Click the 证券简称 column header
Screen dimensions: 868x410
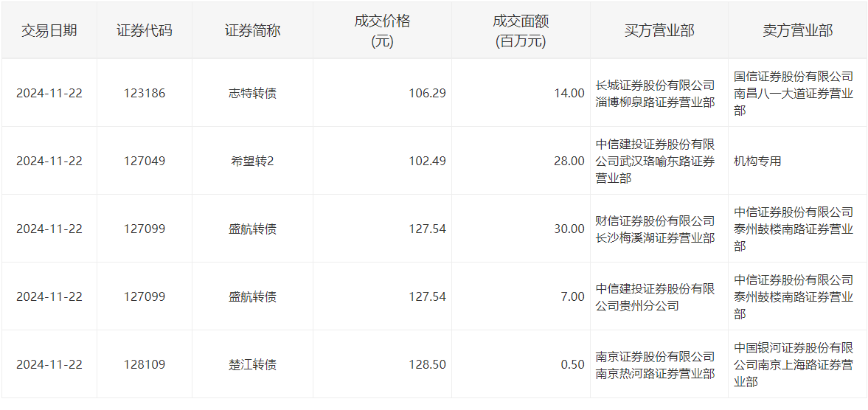pos(252,30)
